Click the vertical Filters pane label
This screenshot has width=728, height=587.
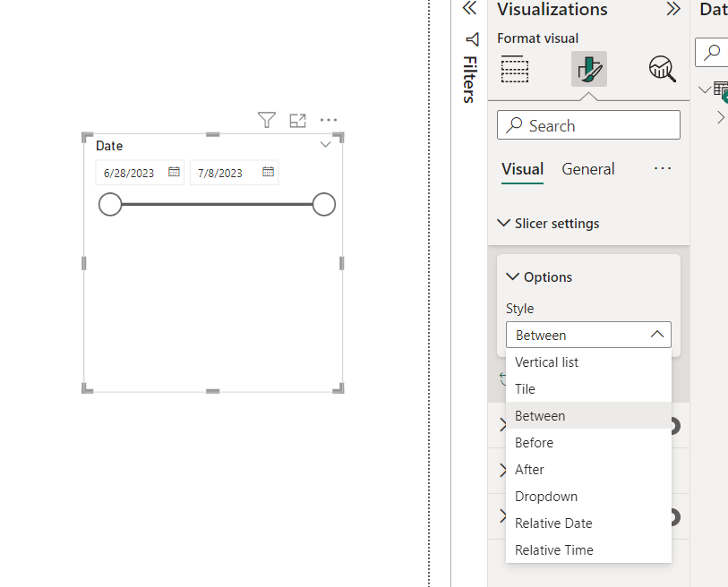click(x=470, y=80)
